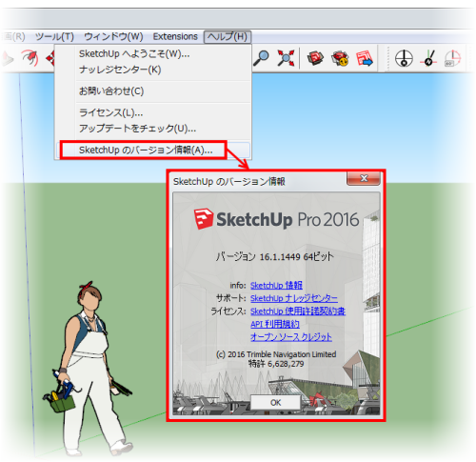Open the ツール(T) menu
This screenshot has width=476, height=462.
click(54, 36)
